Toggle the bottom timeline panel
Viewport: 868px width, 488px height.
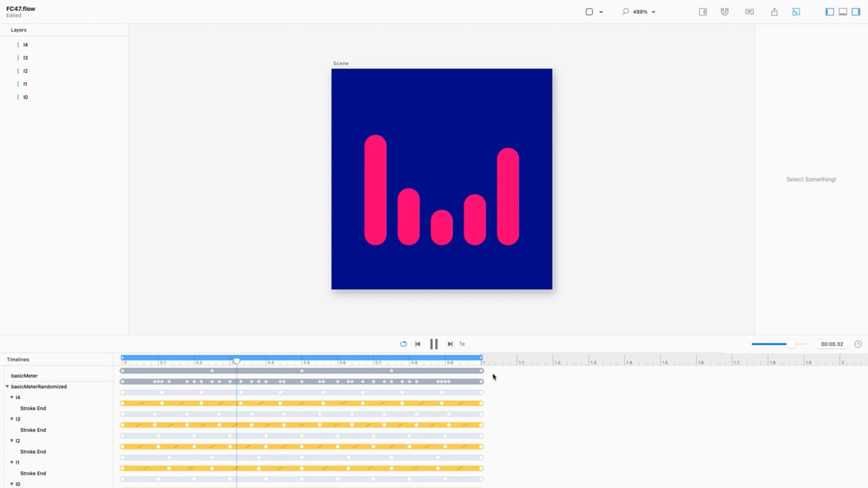843,12
